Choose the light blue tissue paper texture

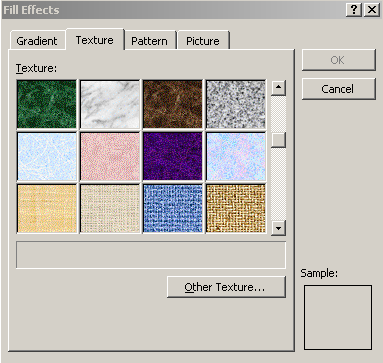click(x=47, y=156)
